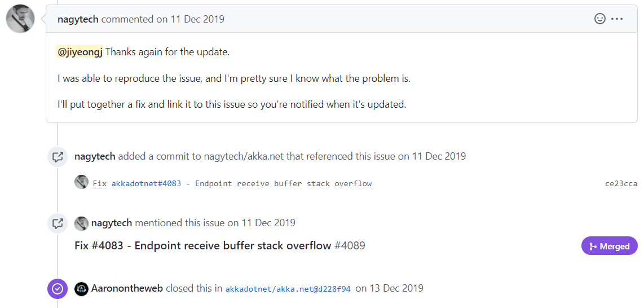Open the three-dot comment options menu

click(x=617, y=19)
